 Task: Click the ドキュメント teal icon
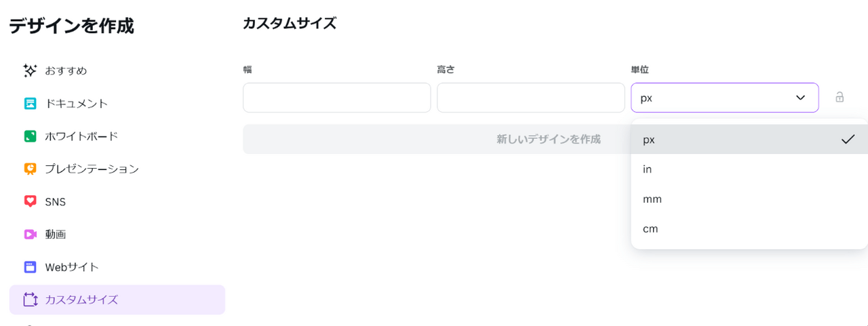(30, 104)
